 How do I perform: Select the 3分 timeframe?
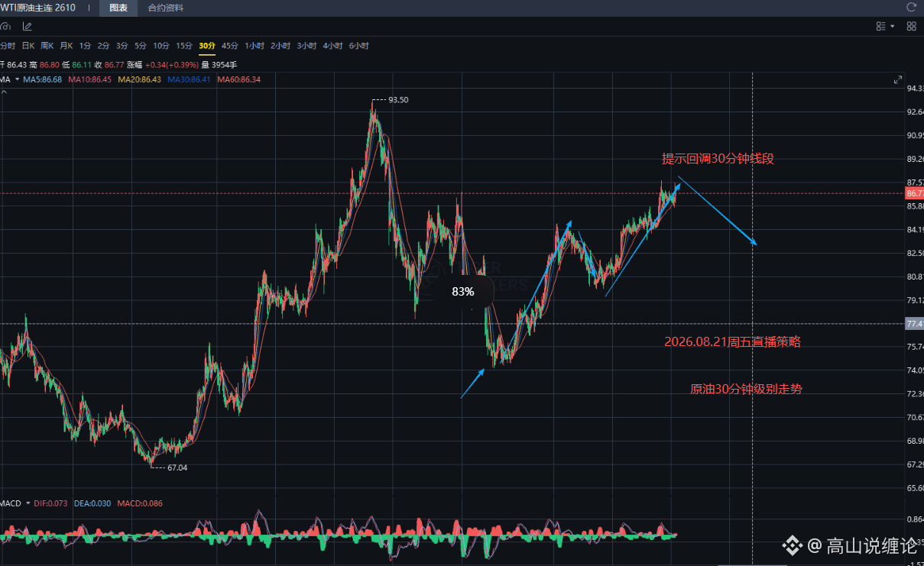(x=122, y=46)
